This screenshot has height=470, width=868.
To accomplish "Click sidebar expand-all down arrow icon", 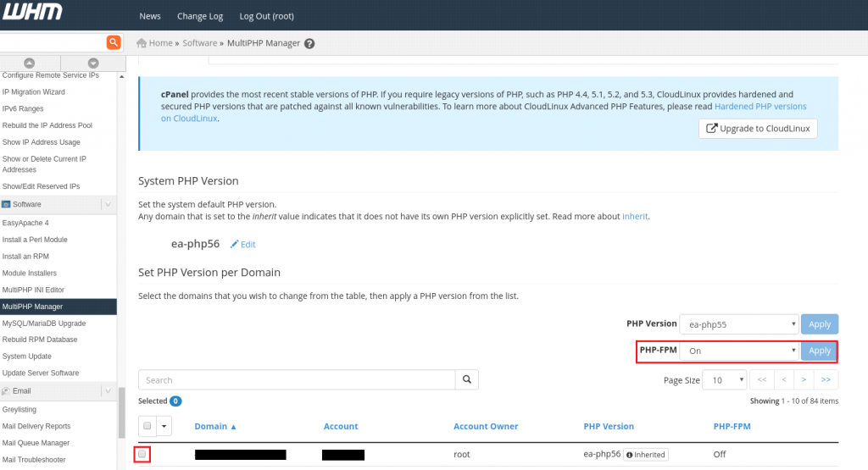I will click(93, 63).
